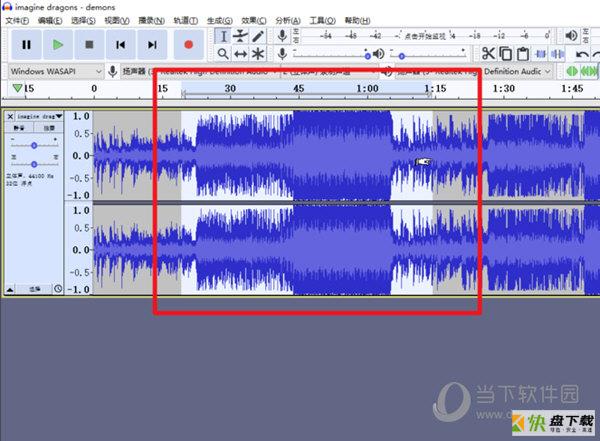Click the track pan slider

[x=34, y=164]
